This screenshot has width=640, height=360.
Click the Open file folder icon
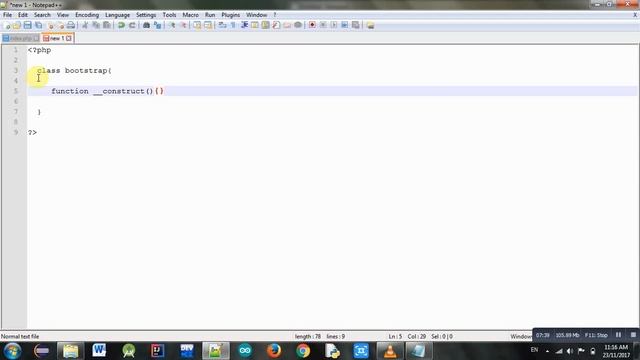point(17,25)
